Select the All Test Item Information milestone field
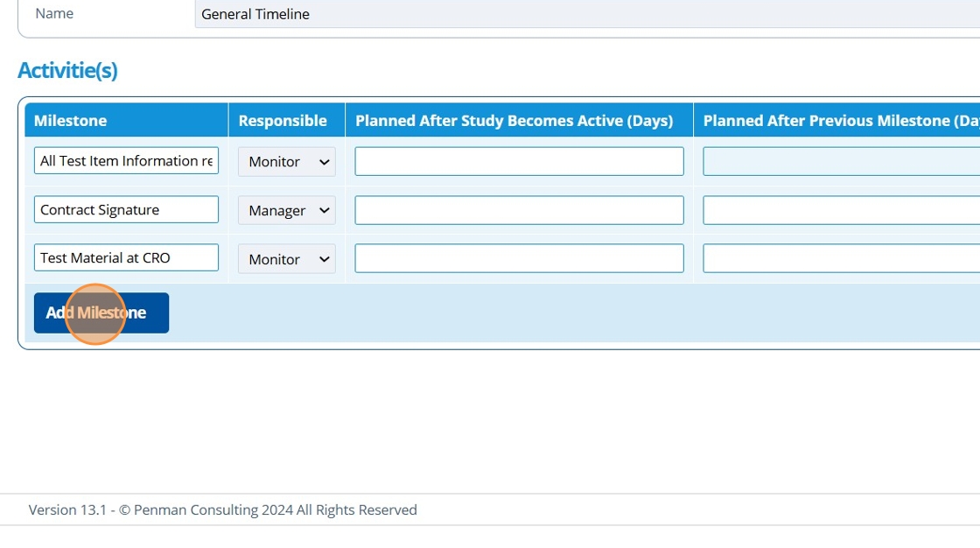Viewport: 980px width, 548px height. point(127,161)
